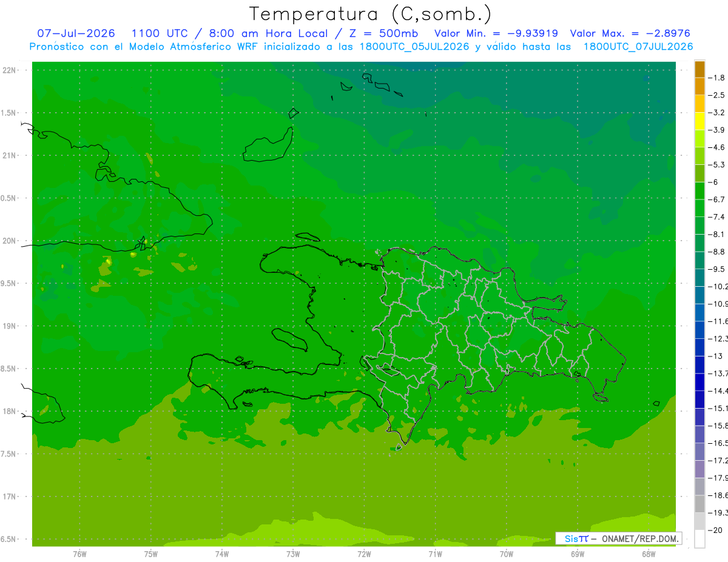Click the '75W' longitude axis label
Viewport: 728px width, 562px height.
151,554
